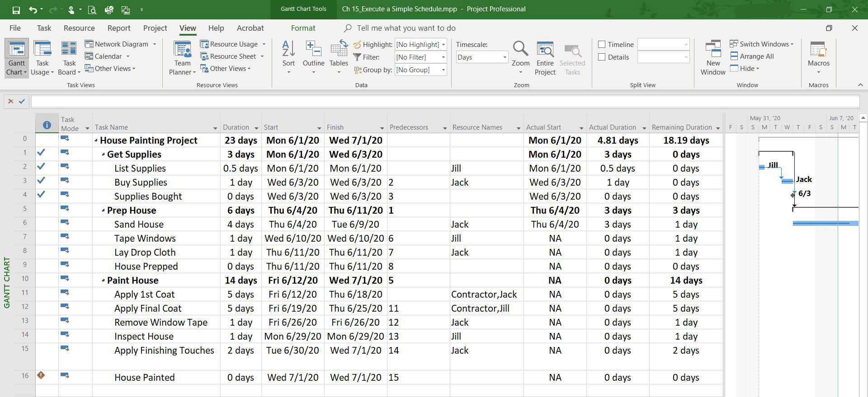Click the formula entry bar

click(x=445, y=102)
